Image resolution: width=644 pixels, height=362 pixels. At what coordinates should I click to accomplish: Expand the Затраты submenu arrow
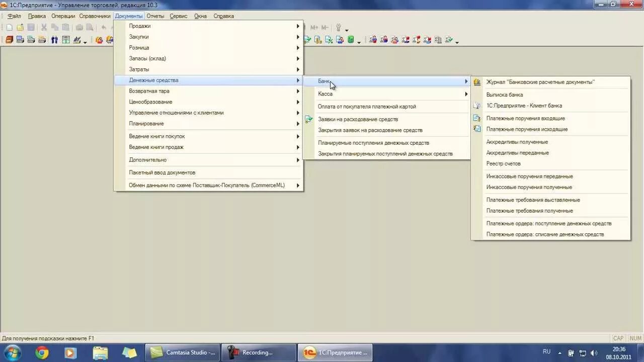[298, 69]
